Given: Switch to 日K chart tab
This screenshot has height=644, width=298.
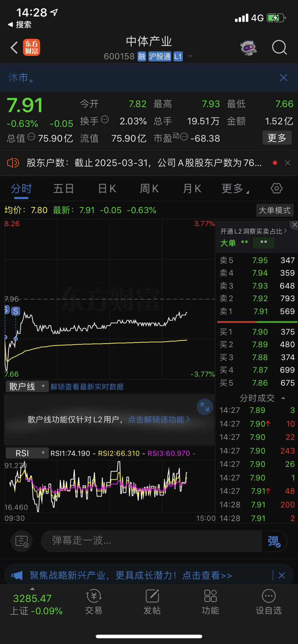Looking at the screenshot, I should (x=107, y=188).
